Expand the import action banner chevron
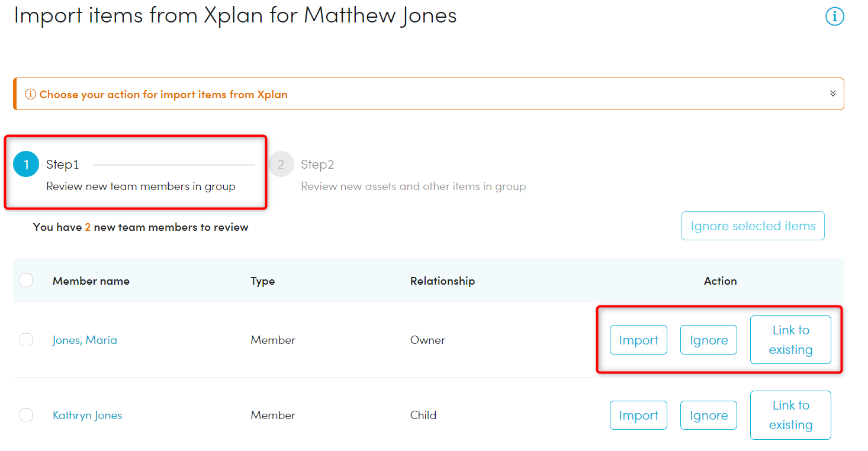 pos(832,94)
